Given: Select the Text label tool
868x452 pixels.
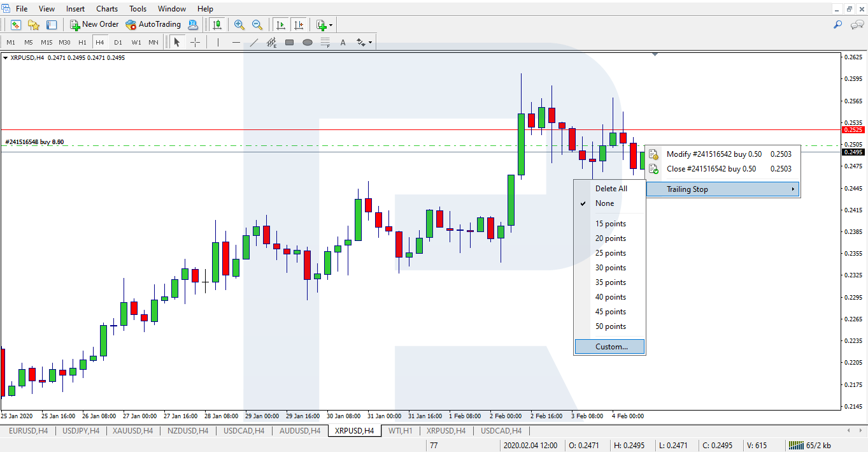Looking at the screenshot, I should pyautogui.click(x=343, y=42).
